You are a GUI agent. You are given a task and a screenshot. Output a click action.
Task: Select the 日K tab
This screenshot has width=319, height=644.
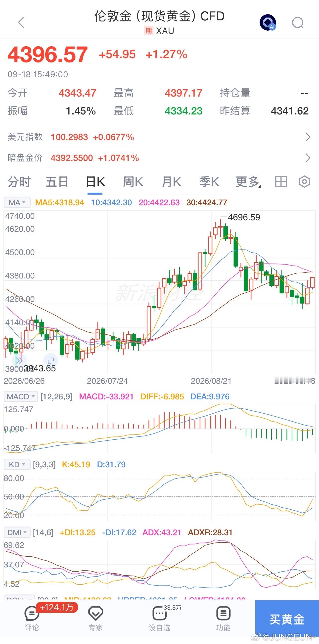95,182
